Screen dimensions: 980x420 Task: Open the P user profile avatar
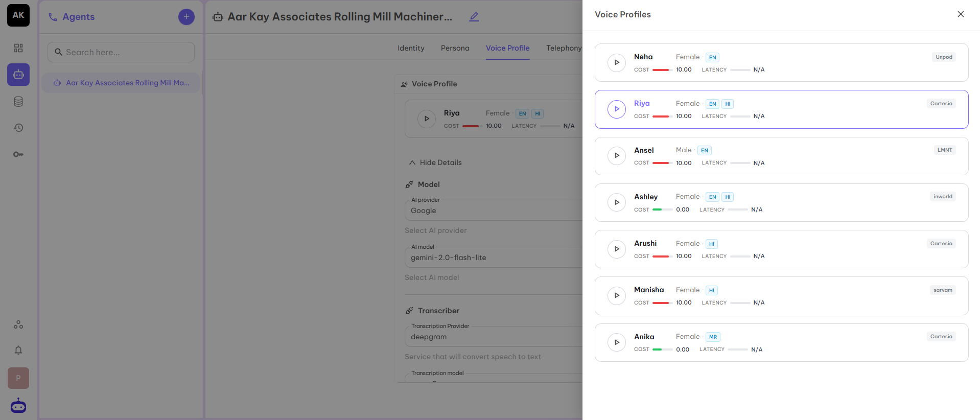(x=18, y=378)
